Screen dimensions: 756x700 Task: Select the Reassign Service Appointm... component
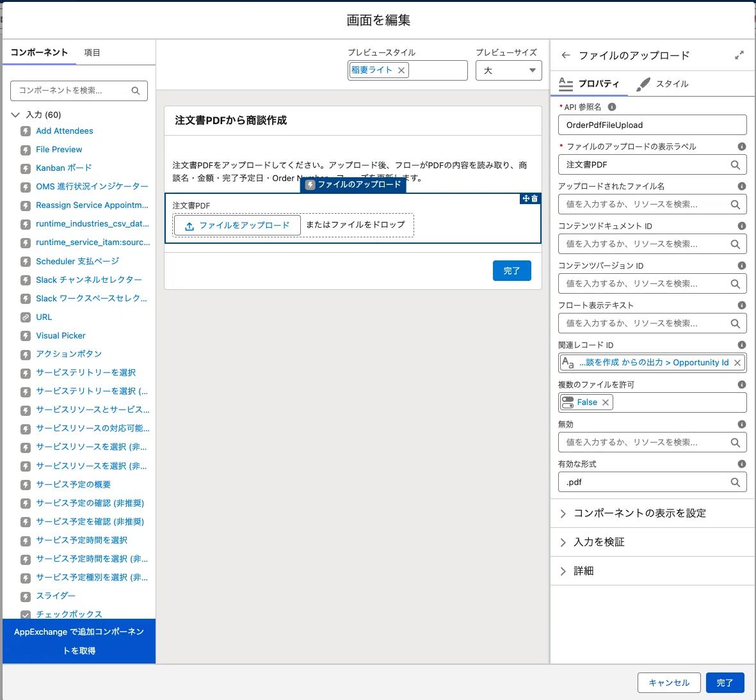(92, 205)
